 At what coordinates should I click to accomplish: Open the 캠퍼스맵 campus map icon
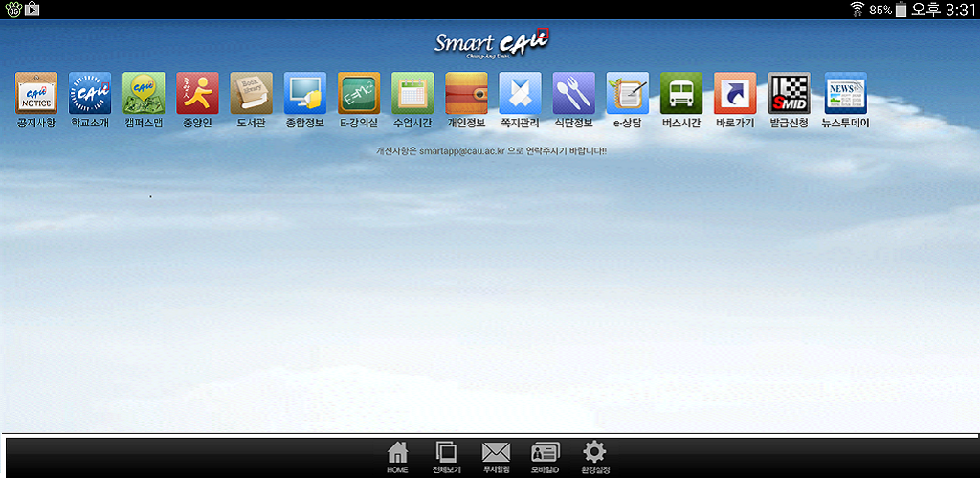[144, 93]
